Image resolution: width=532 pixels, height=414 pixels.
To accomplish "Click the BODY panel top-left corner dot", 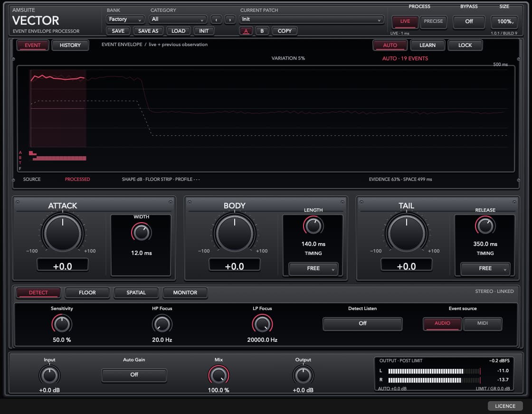I will pyautogui.click(x=190, y=202).
